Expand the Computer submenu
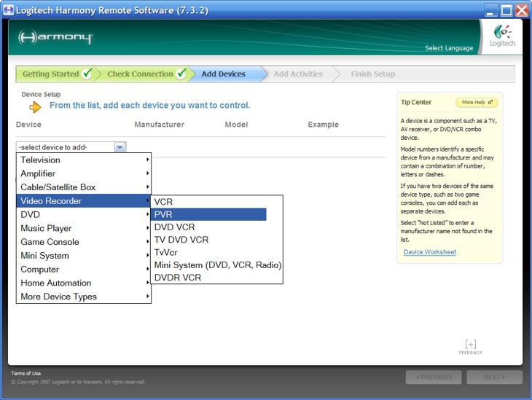The image size is (532, 400). 84,269
